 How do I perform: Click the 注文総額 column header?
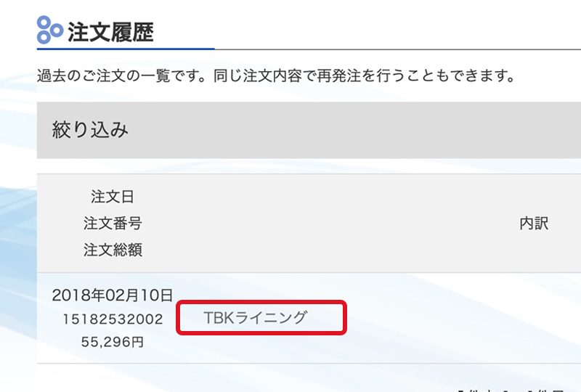[113, 250]
